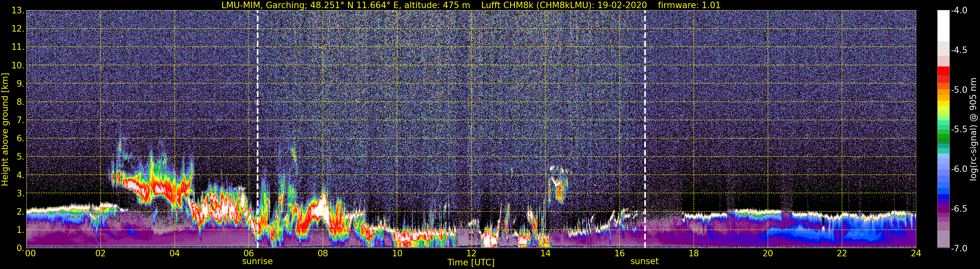Click the sunrise label below axis
Image resolution: width=980 pixels, height=269 pixels.
point(257,262)
